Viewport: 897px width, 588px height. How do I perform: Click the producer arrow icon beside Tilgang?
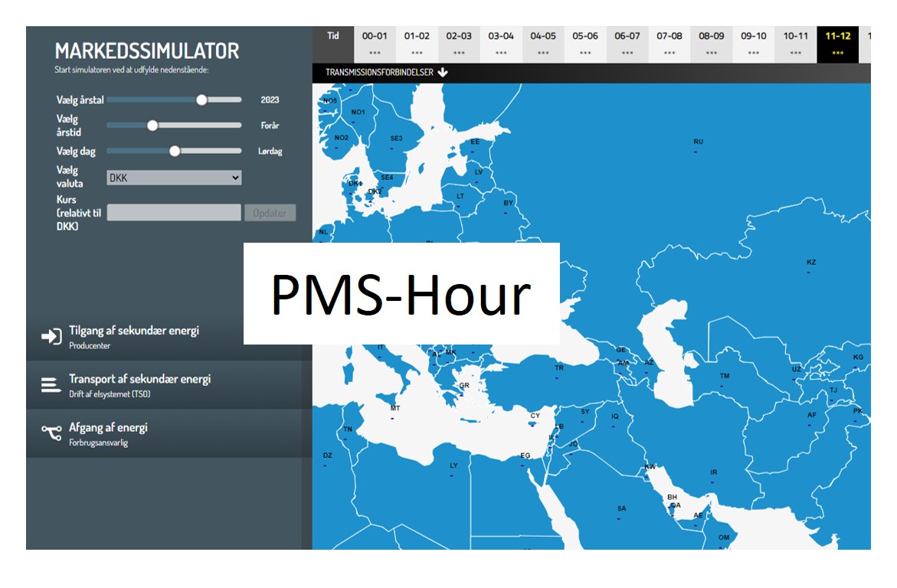pyautogui.click(x=51, y=337)
